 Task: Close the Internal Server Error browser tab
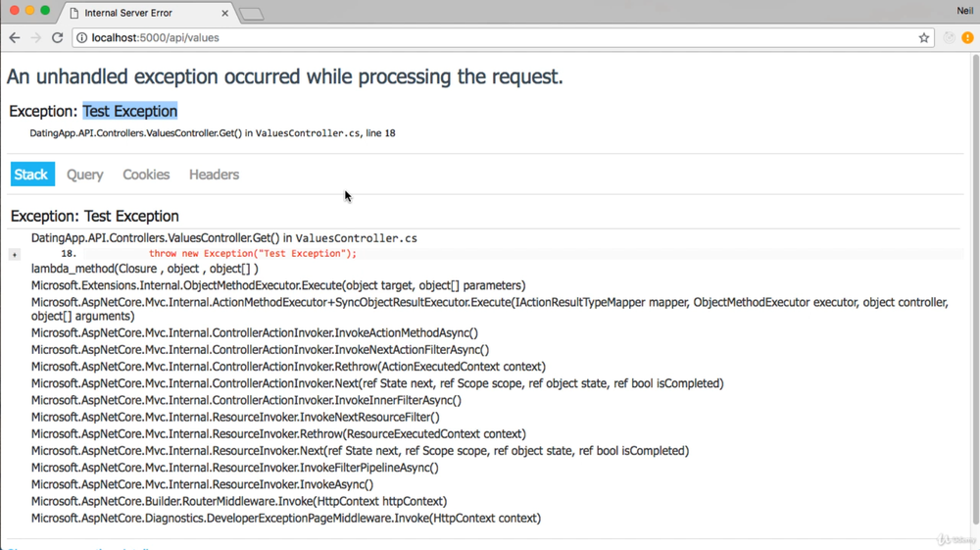[224, 14]
